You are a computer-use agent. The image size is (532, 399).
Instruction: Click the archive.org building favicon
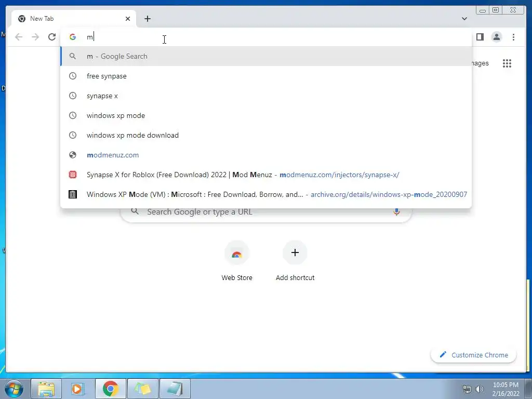(x=73, y=194)
